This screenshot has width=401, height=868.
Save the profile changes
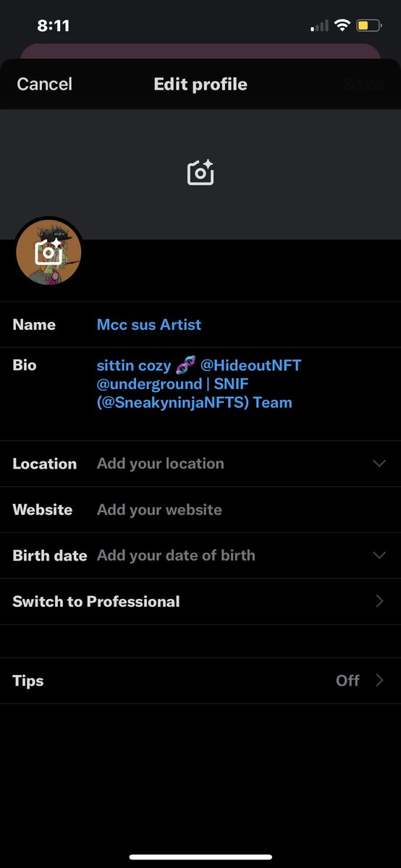363,84
